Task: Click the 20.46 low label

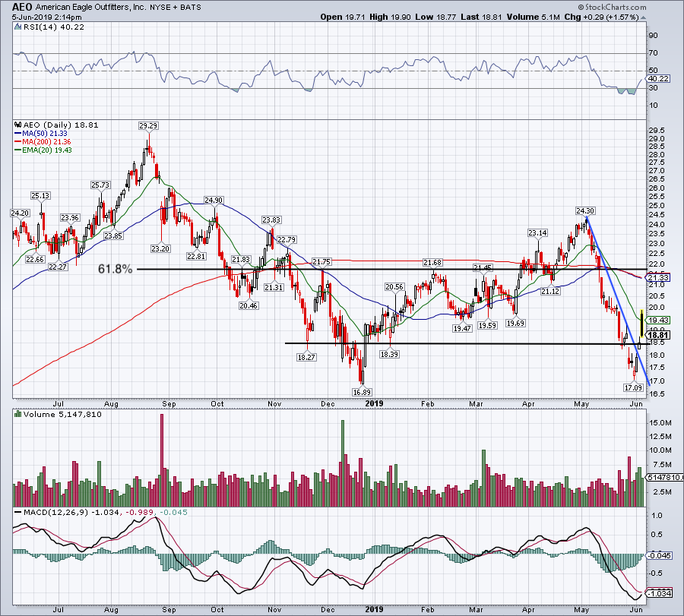Action: [x=249, y=305]
